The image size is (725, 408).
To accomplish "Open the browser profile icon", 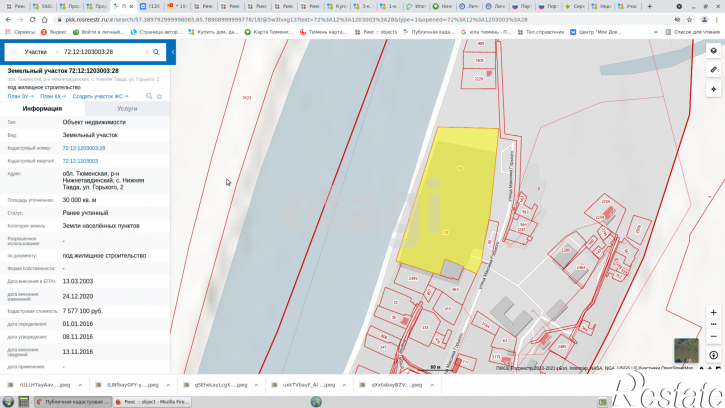I will 704,19.
